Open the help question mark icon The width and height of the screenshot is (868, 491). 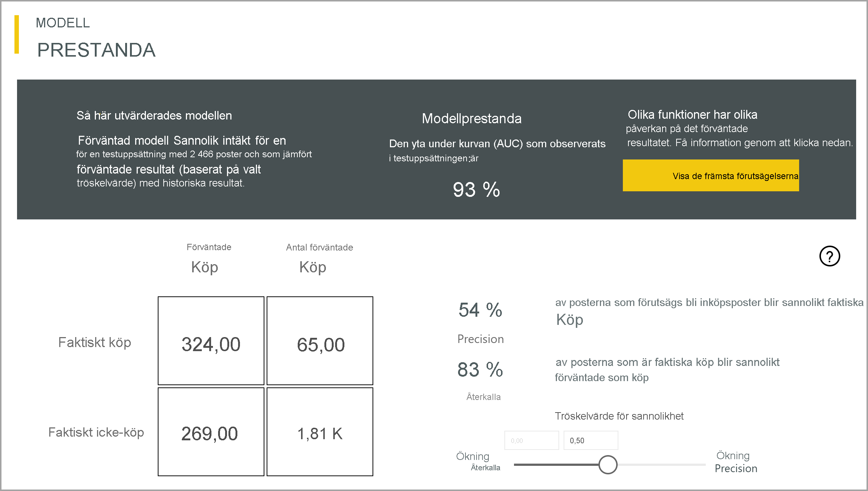pyautogui.click(x=829, y=256)
